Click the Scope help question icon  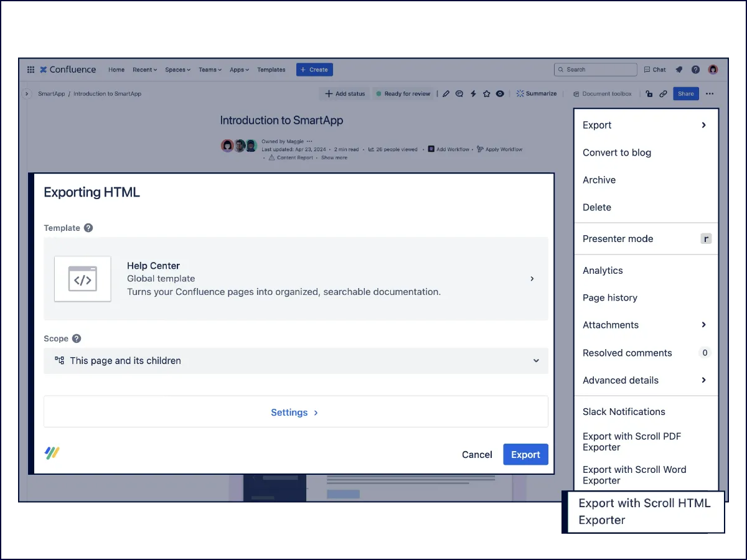point(77,338)
